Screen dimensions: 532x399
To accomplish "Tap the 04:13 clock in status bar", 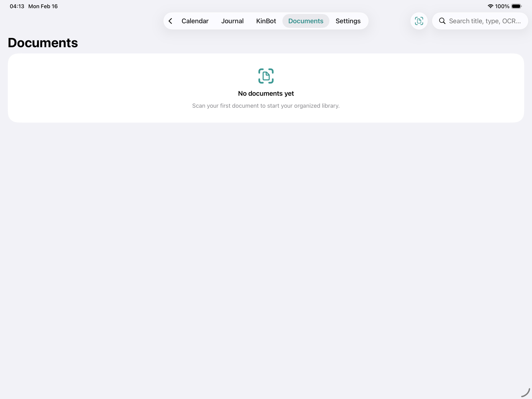I will [x=17, y=6].
